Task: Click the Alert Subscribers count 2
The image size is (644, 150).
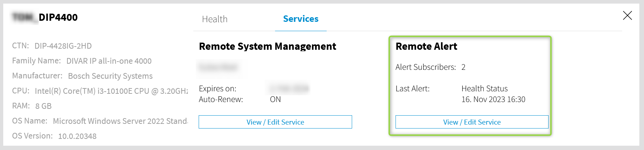Action: click(x=463, y=67)
